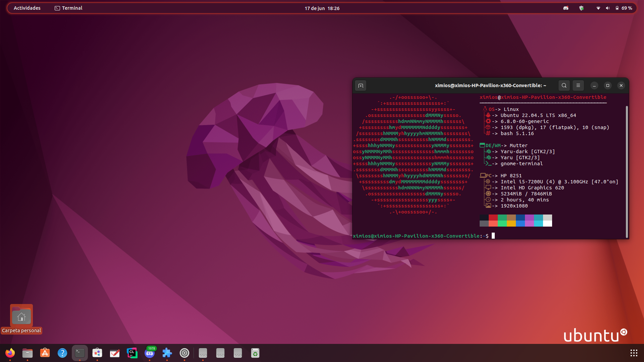Viewport: 644px width, 362px height.
Task: Open the Extensions puzzle-piece app
Action: pyautogui.click(x=167, y=353)
